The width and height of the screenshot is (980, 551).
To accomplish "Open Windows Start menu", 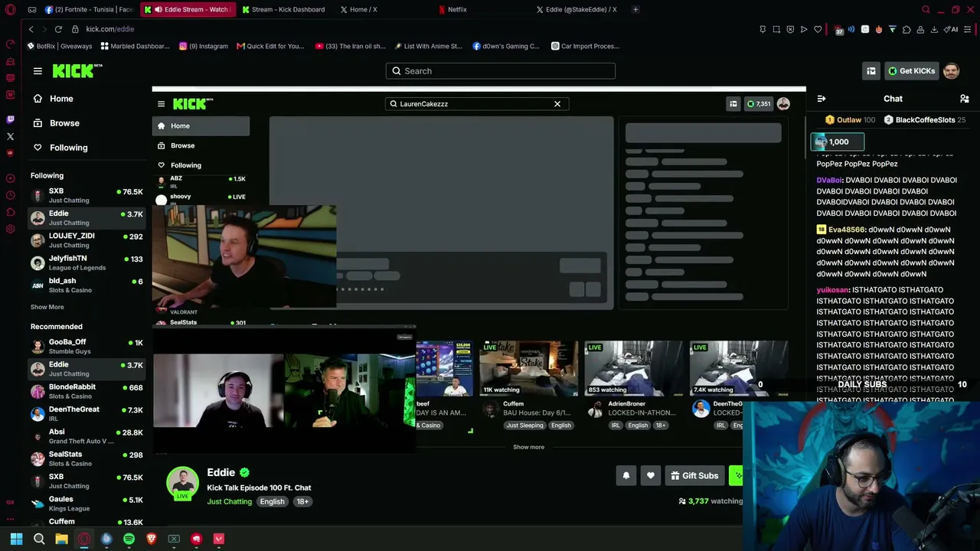I will pyautogui.click(x=16, y=539).
